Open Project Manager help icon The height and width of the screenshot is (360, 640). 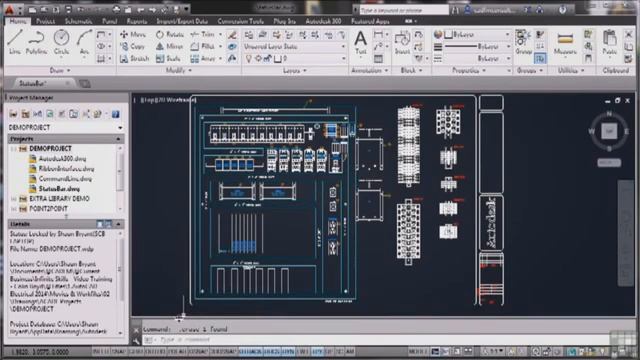coord(116,114)
